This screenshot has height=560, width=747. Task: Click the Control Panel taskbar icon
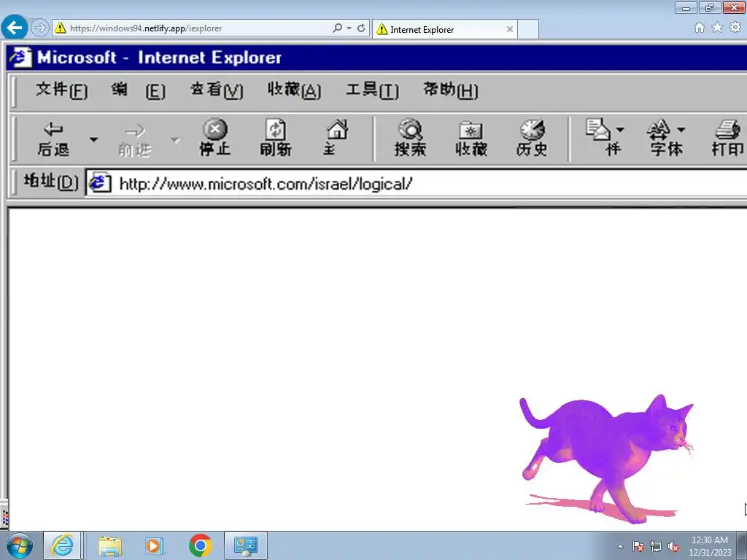(x=246, y=545)
